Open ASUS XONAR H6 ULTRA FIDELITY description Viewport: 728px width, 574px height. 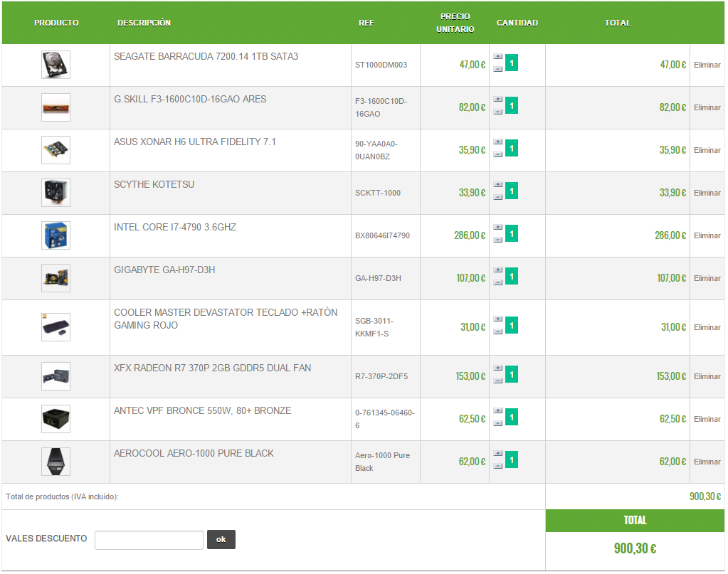pos(195,142)
